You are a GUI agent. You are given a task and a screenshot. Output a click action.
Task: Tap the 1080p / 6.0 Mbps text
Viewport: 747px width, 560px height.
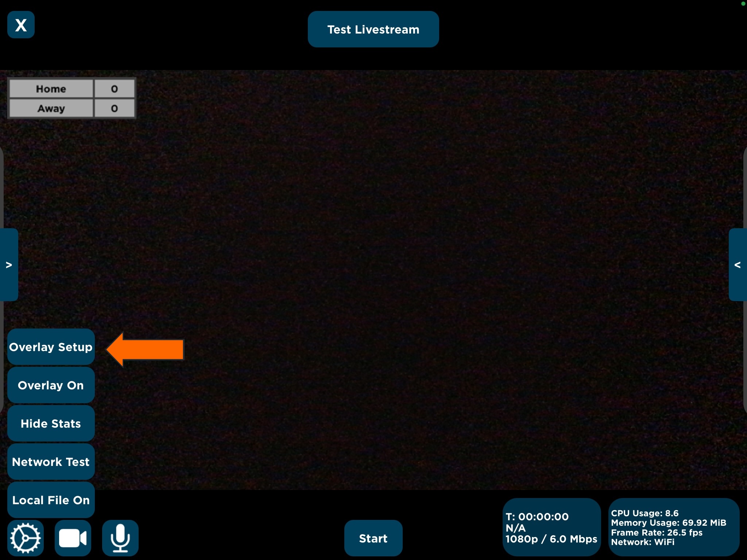pyautogui.click(x=551, y=539)
